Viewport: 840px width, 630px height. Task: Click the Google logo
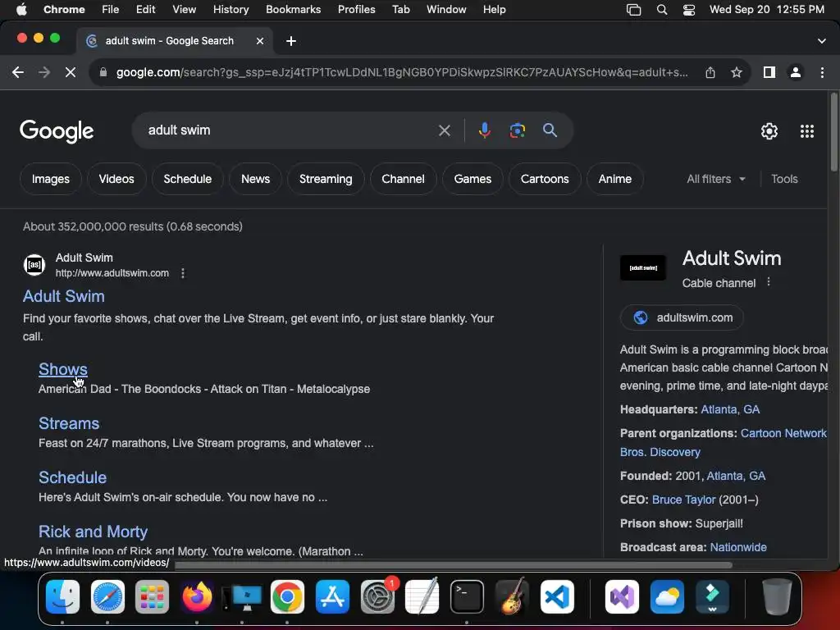pyautogui.click(x=57, y=131)
